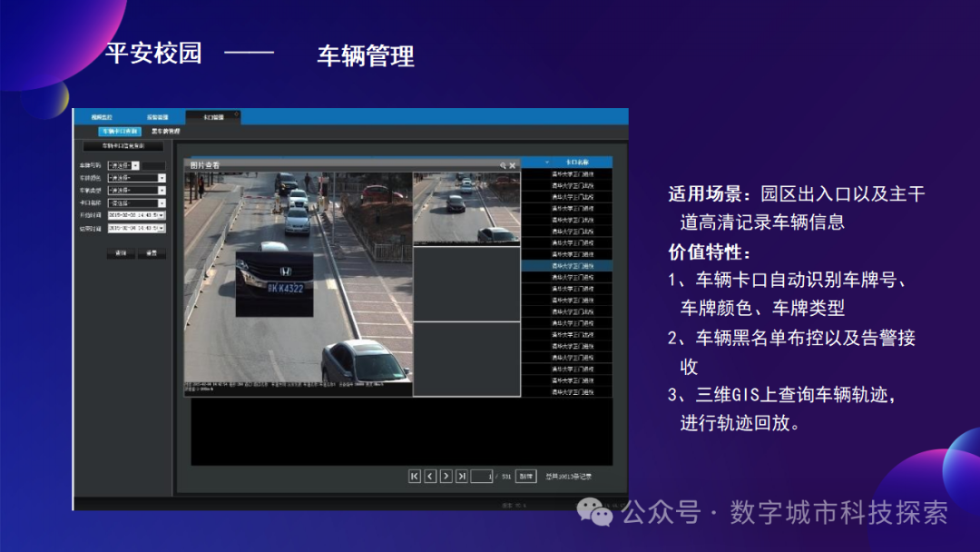
Task: Go to the first page of results
Action: (415, 477)
